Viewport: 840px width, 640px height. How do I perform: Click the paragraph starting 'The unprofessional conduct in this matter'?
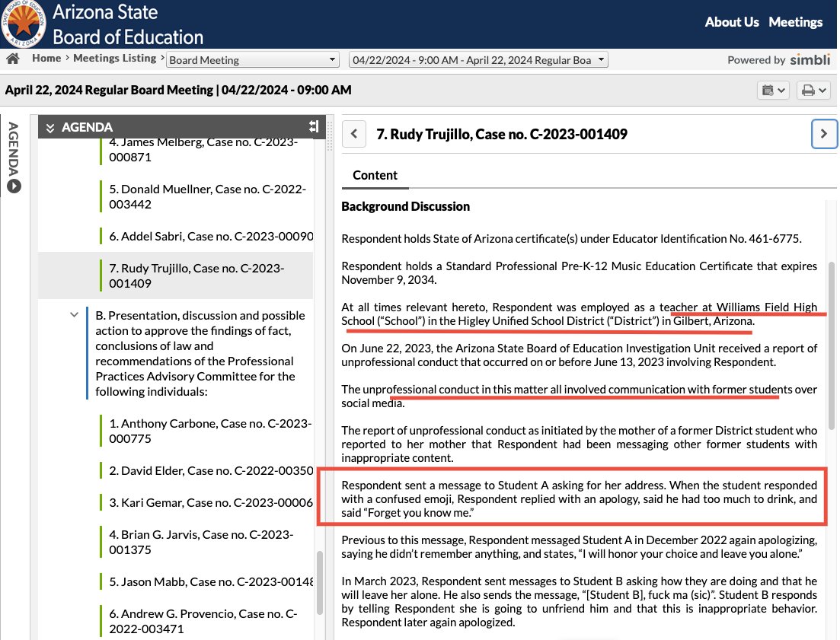coord(579,396)
